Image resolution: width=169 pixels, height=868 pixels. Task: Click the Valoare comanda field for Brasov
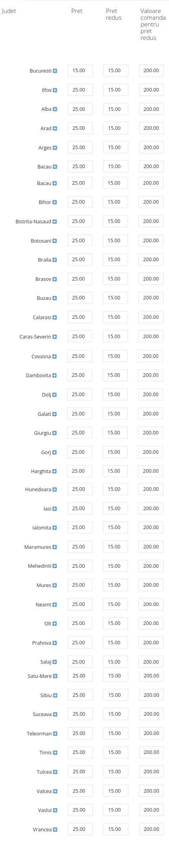(x=150, y=279)
